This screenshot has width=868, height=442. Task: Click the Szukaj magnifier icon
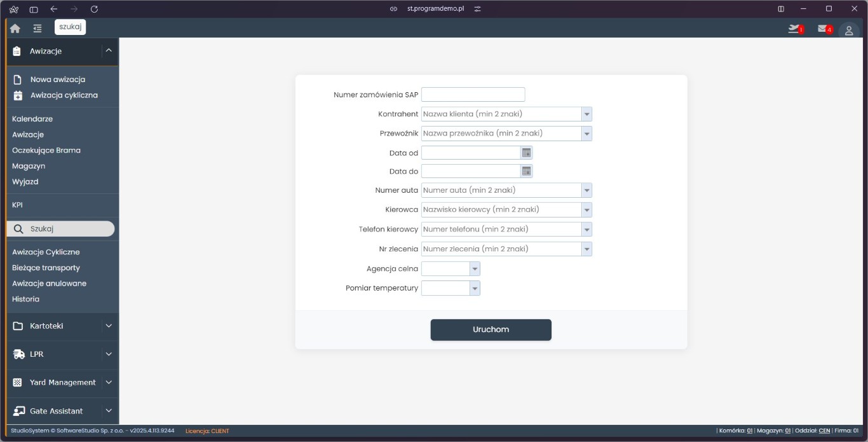point(18,229)
